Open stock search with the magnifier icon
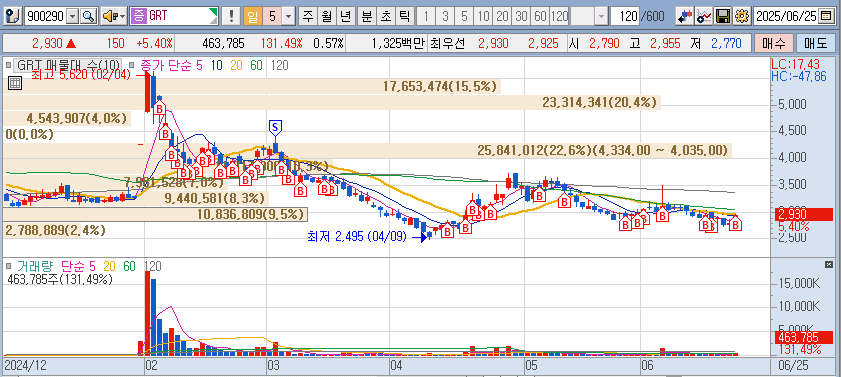Image resolution: width=841 pixels, height=377 pixels. pos(88,16)
